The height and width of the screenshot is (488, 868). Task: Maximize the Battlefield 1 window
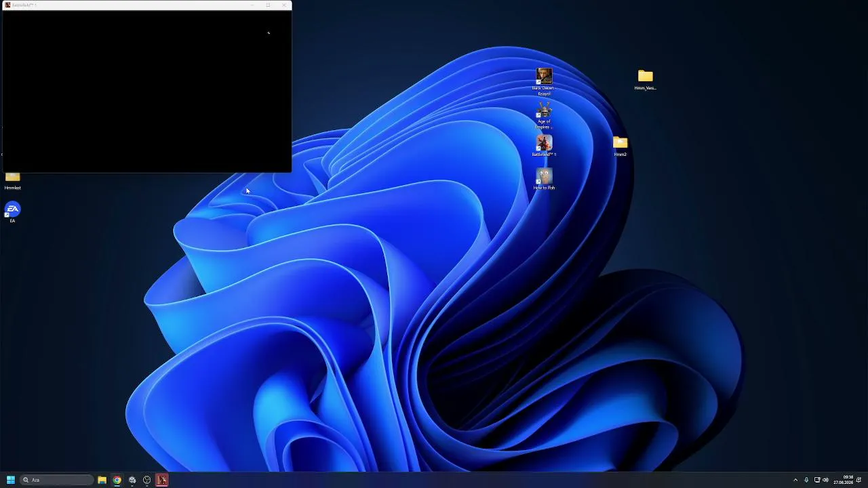[268, 5]
